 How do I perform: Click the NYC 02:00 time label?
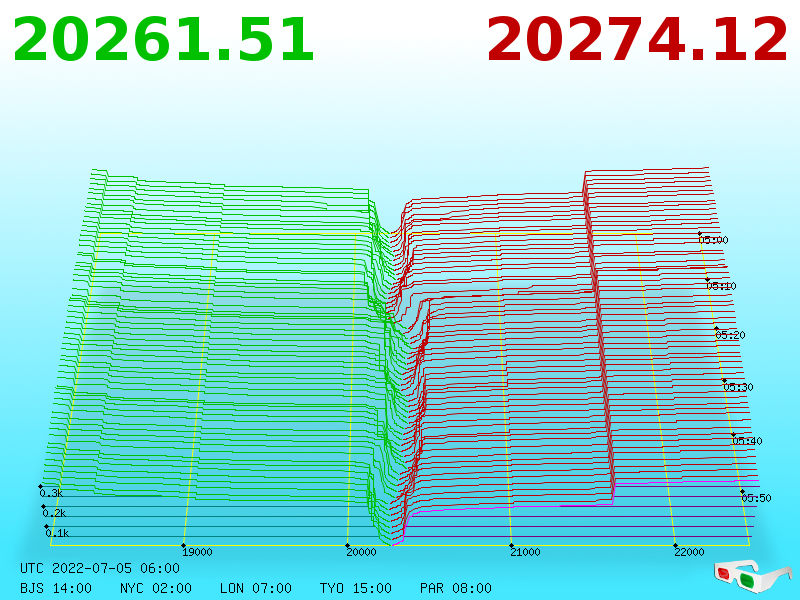pyautogui.click(x=156, y=588)
